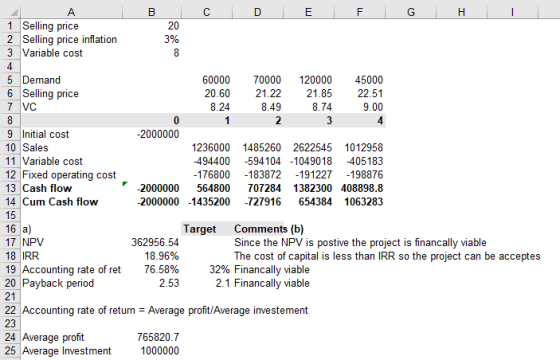Click the IRR value 18.96% cell
This screenshot has width=560, height=360.
coord(152,256)
